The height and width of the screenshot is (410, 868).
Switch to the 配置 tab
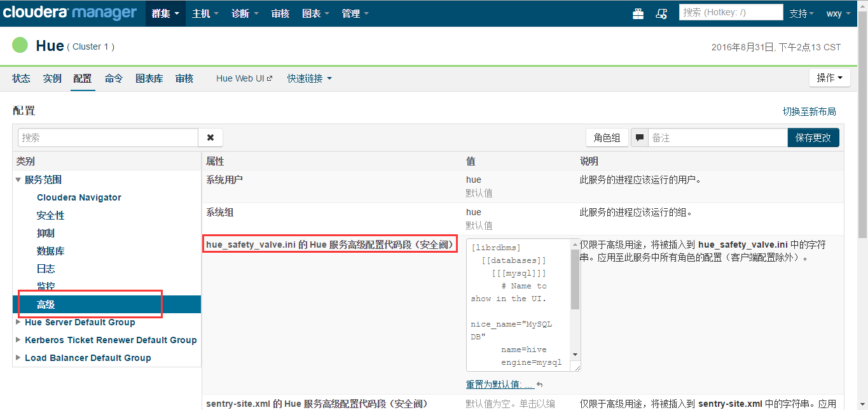83,78
